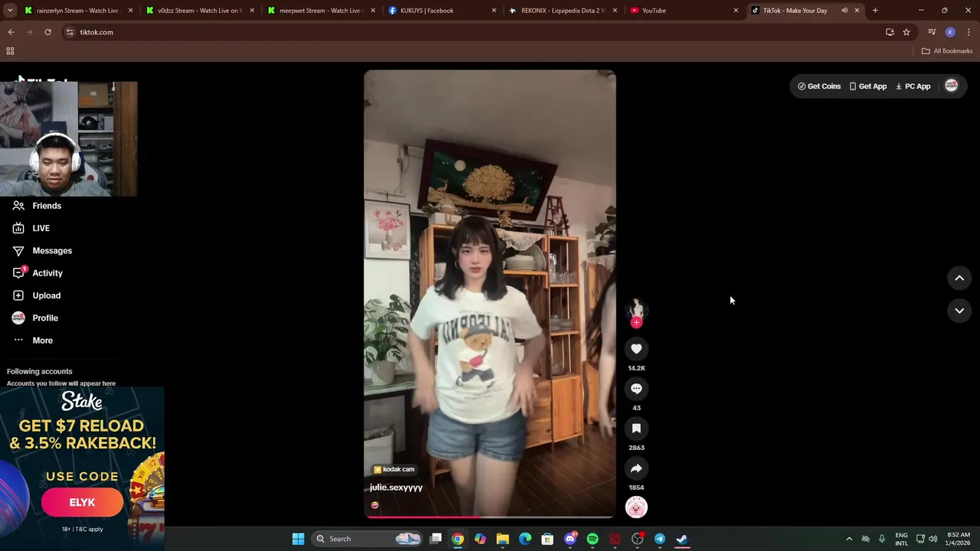Open Copilot from taskbar
Viewport: 980px width, 551px height.
point(480,539)
